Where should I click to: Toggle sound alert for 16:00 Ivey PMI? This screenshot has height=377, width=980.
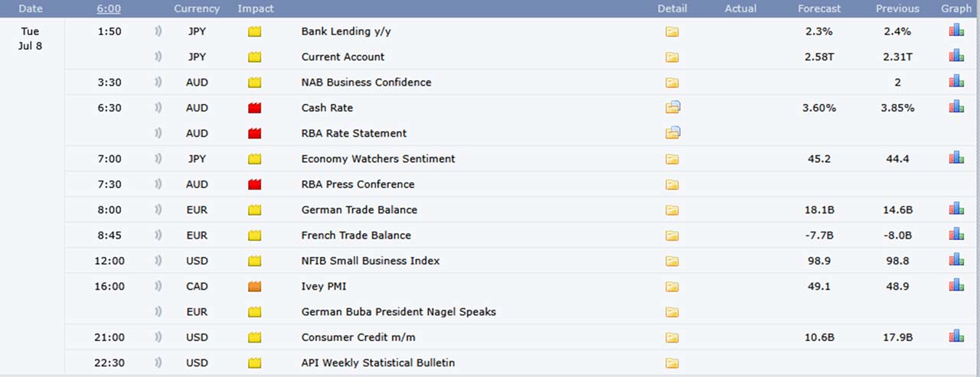click(158, 286)
